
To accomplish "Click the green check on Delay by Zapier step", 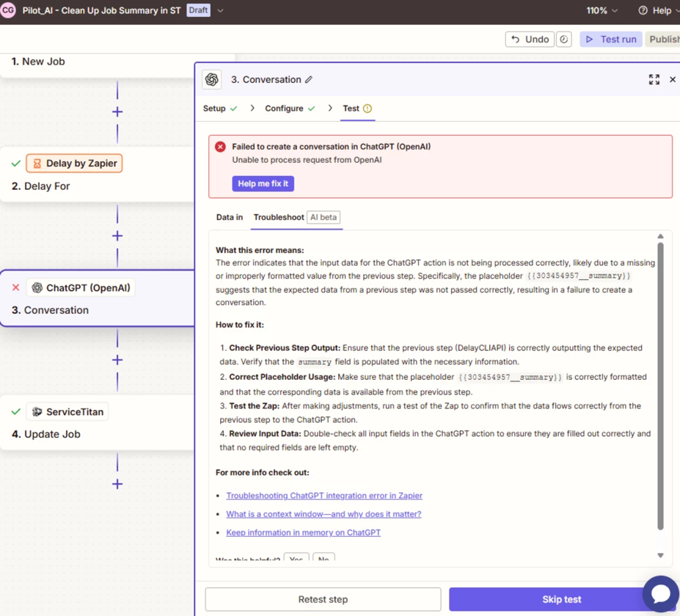I will pos(15,164).
